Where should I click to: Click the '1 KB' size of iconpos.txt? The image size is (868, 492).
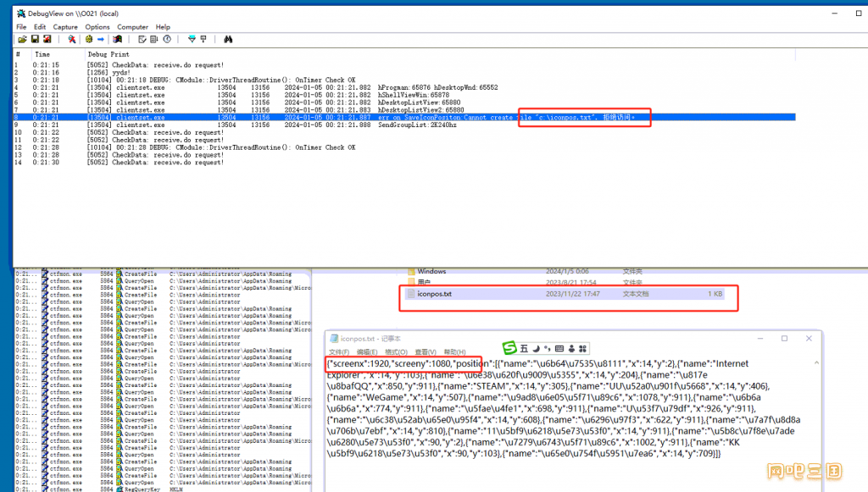click(715, 294)
